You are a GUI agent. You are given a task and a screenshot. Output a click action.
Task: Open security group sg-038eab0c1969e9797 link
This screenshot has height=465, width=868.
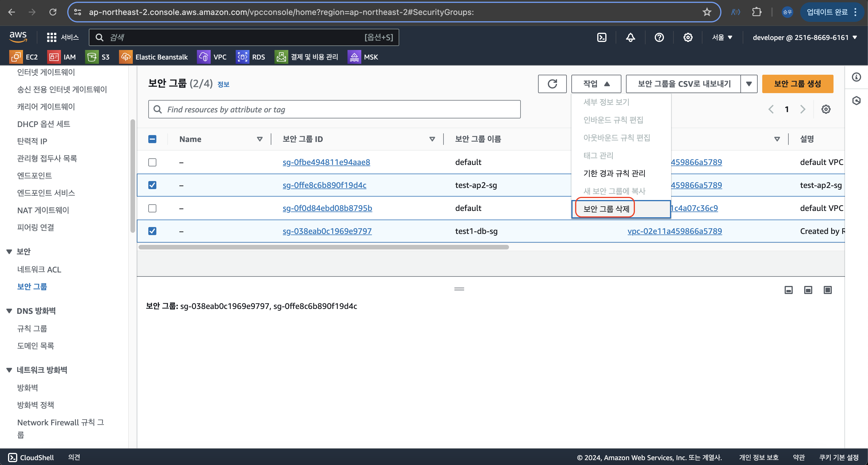[x=327, y=231]
